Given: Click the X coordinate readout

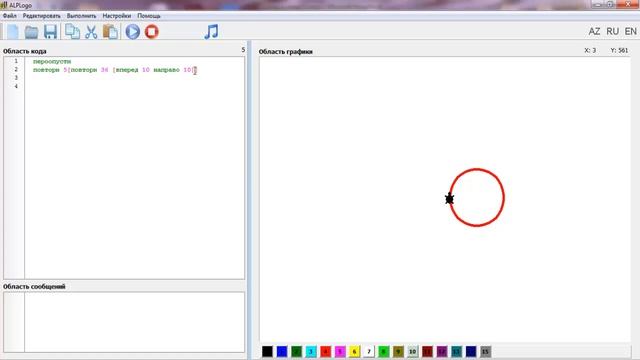Looking at the screenshot, I should tap(590, 50).
